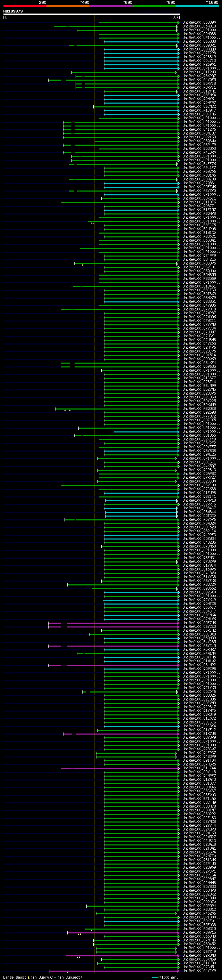Image resolution: width=222 pixels, height=980 pixels.
Task: Select the UniRef100_P26901 hit label
Action: (199, 65)
